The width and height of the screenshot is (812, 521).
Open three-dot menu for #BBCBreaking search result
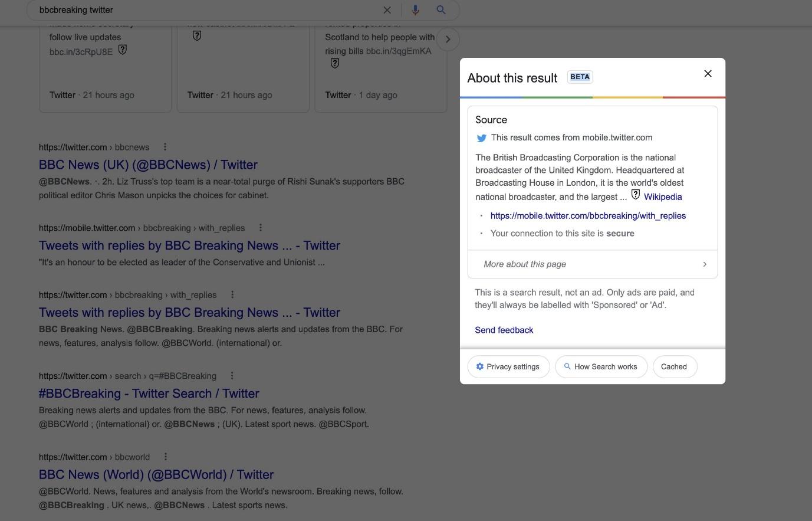click(x=232, y=376)
